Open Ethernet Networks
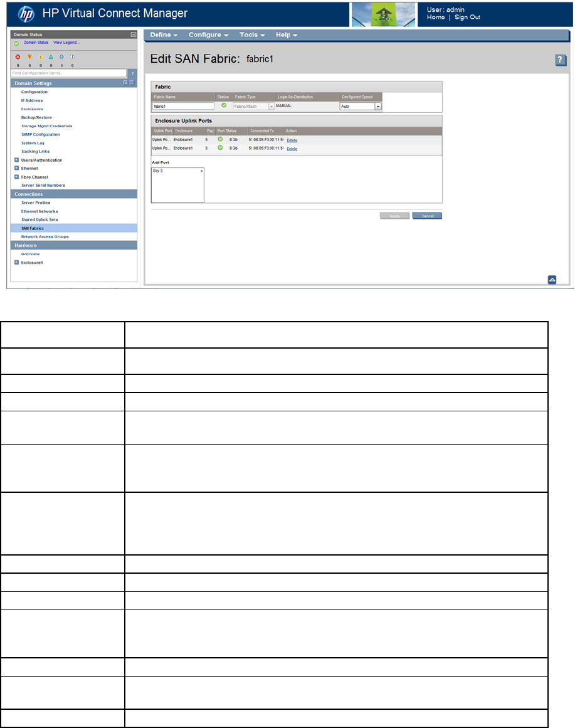The image size is (575, 728). 40,211
